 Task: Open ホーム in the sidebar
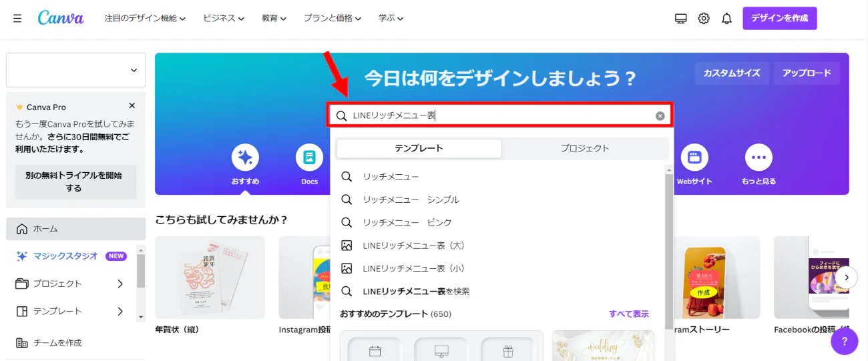75,228
